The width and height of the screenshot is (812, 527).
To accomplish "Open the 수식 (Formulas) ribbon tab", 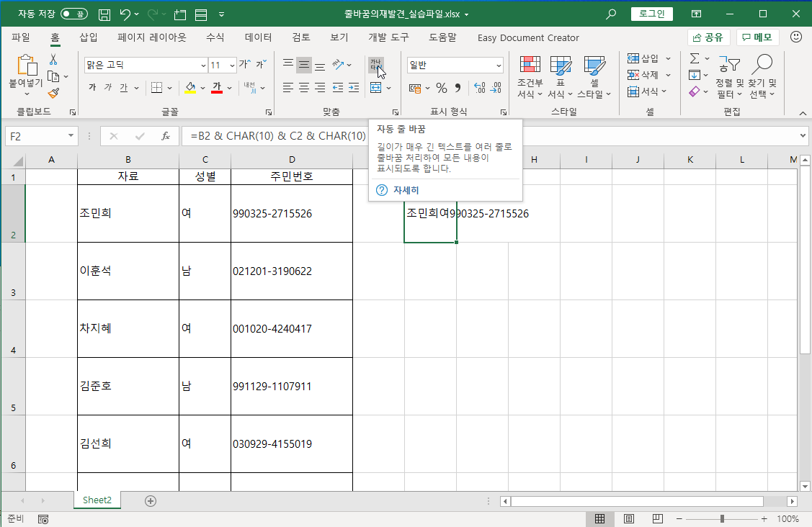I will coord(215,37).
